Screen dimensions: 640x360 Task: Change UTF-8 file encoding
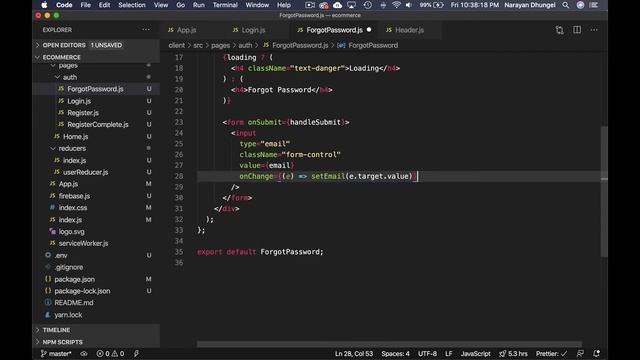point(427,353)
